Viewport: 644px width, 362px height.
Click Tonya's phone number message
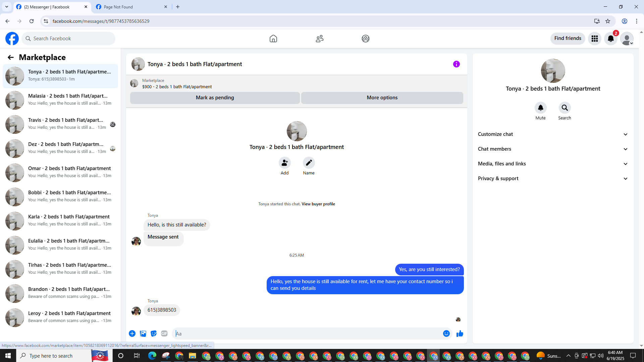click(162, 310)
